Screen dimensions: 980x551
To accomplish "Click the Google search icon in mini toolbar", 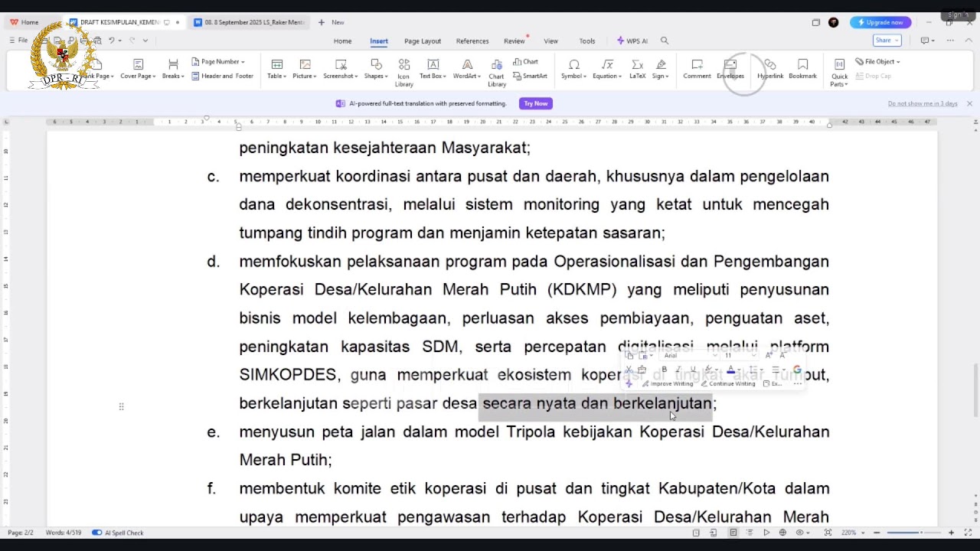I will coord(797,370).
